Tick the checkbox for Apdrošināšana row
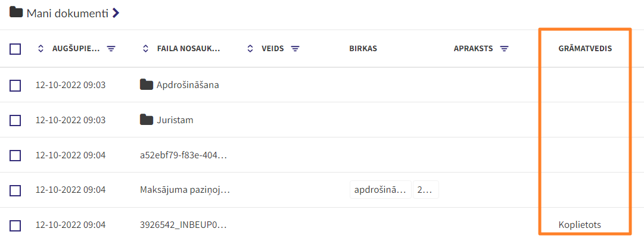This screenshot has height=241, width=644. (15, 86)
